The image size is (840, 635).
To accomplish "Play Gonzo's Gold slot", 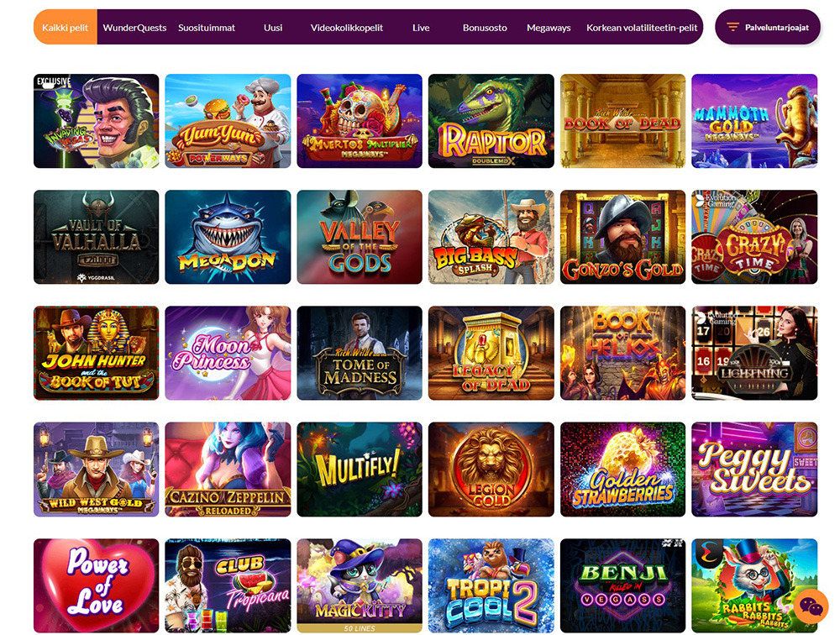I will 622,237.
